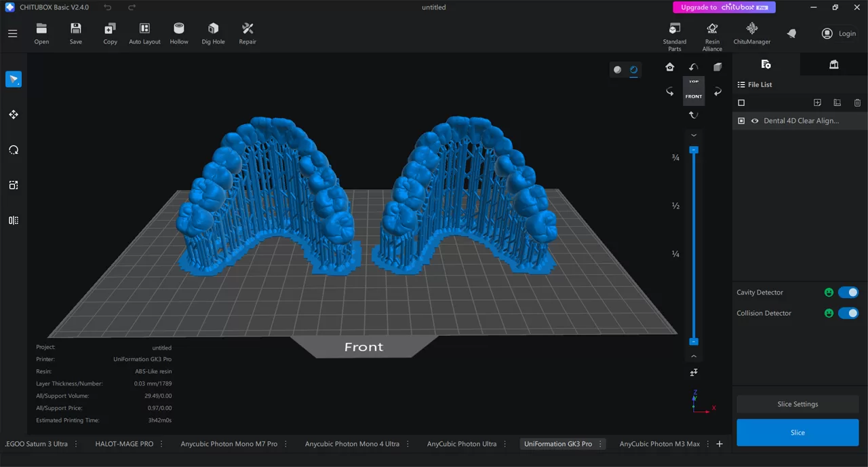Select the Move tool
Screen dimensions: 868x467
pos(14,115)
